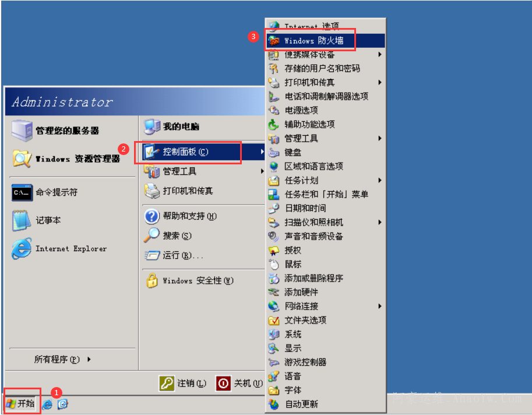Click the 注销 log off button
This screenshot has width=532, height=415.
(182, 384)
